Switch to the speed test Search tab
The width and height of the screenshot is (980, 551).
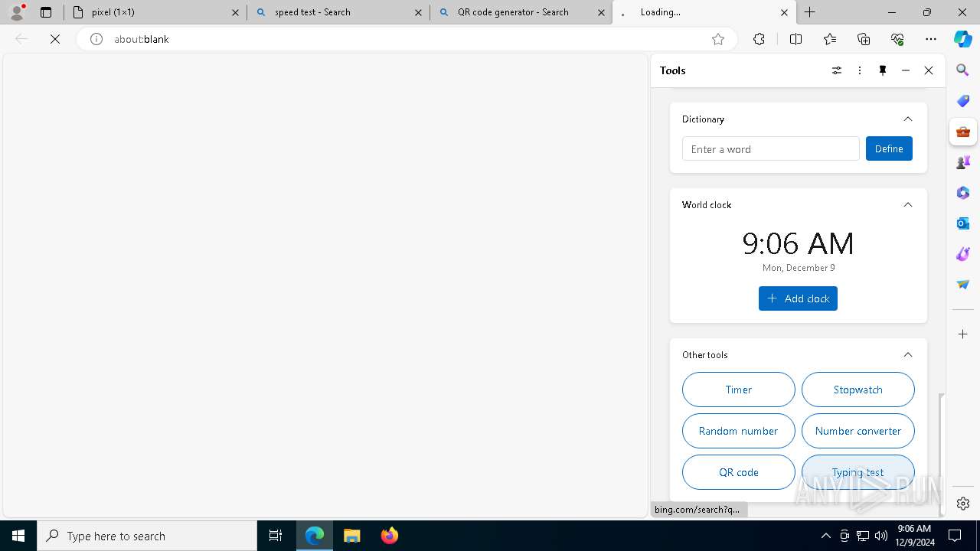pyautogui.click(x=338, y=12)
